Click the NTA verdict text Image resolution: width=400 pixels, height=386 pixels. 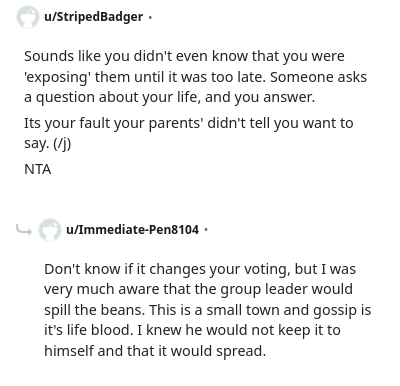(x=38, y=169)
